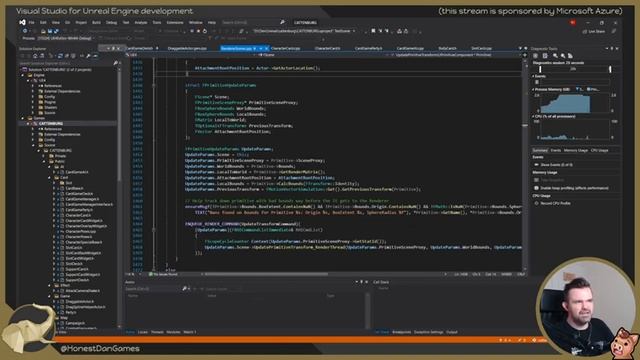Select CardGameDeck.h in Solution Explorer
The image size is (640, 360).
79,193
